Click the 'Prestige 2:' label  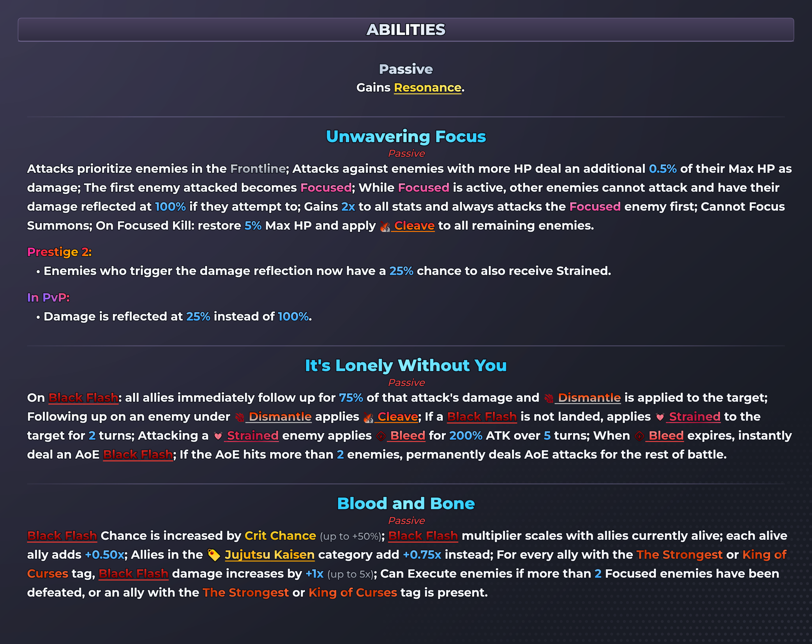(x=60, y=252)
